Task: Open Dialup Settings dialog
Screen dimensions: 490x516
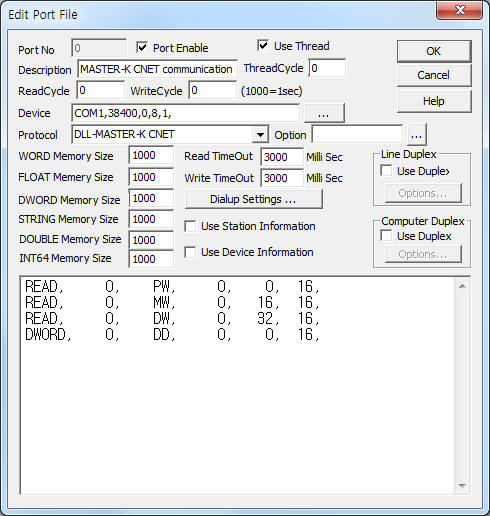Action: point(253,199)
